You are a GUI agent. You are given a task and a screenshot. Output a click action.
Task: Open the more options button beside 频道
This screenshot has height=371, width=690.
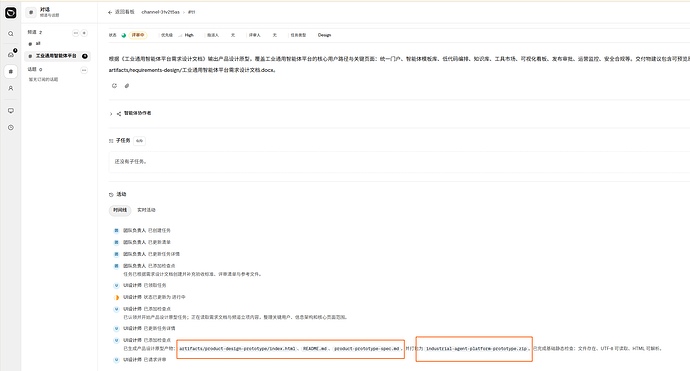[x=76, y=33]
